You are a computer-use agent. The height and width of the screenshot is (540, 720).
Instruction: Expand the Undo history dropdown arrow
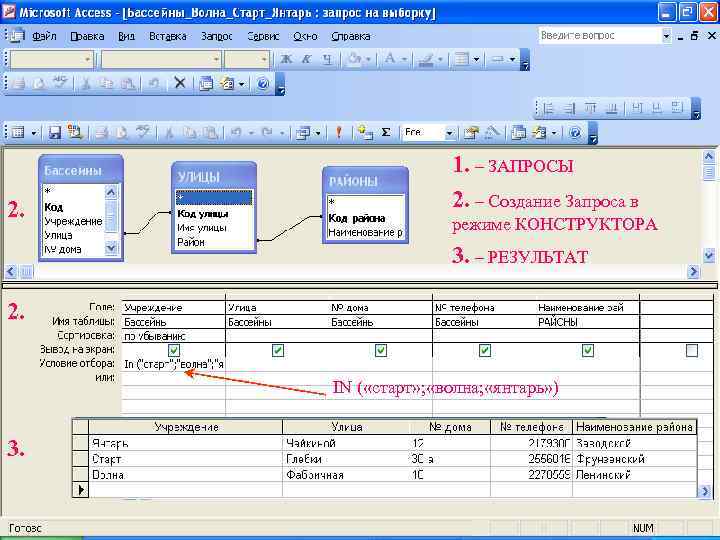tap(251, 133)
